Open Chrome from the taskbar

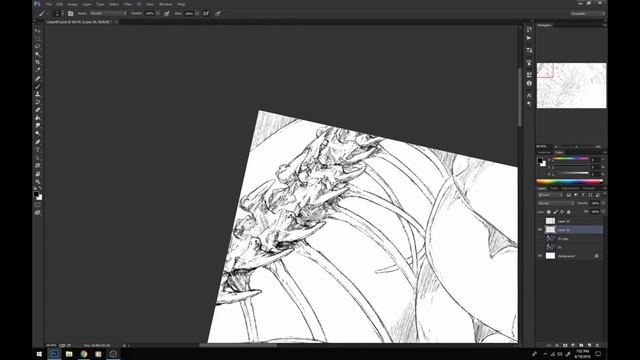pos(84,354)
